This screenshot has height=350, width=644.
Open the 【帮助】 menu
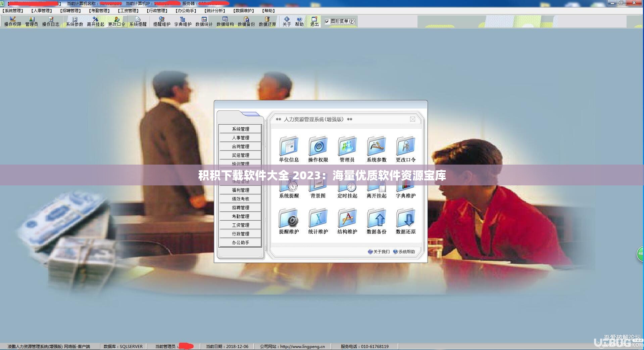point(268,11)
